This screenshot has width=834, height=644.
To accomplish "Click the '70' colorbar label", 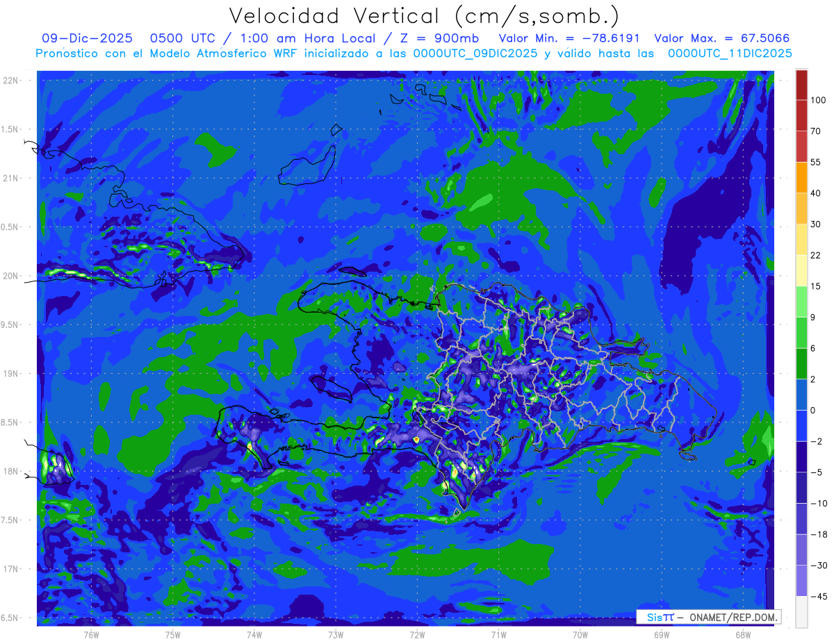I will [817, 131].
